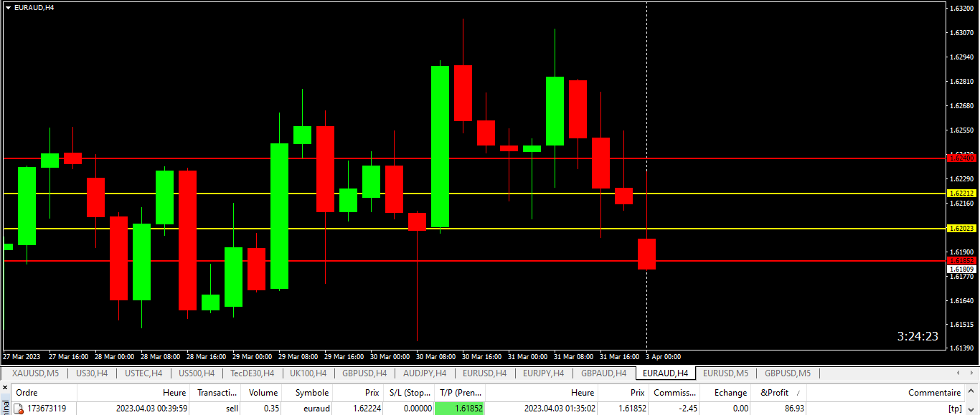
Task: Sort by the S/L column header
Action: click(410, 393)
